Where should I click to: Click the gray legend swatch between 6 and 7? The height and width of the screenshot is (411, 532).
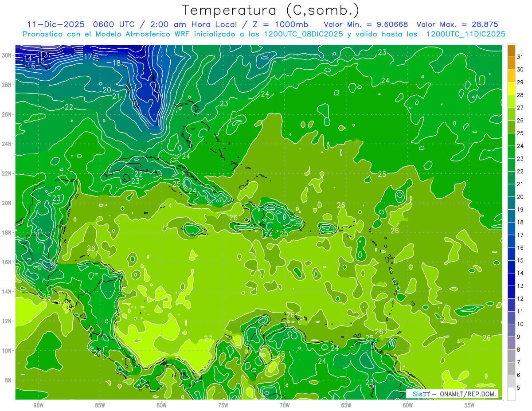(x=511, y=368)
